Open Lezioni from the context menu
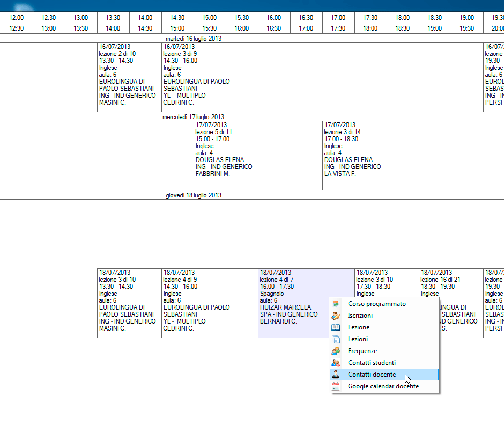 (384, 339)
